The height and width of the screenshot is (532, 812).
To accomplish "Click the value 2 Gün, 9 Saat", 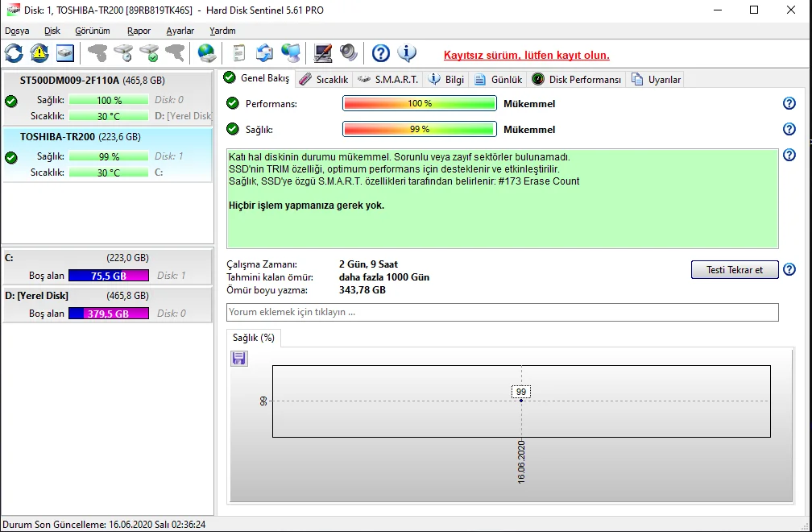I will pos(368,264).
